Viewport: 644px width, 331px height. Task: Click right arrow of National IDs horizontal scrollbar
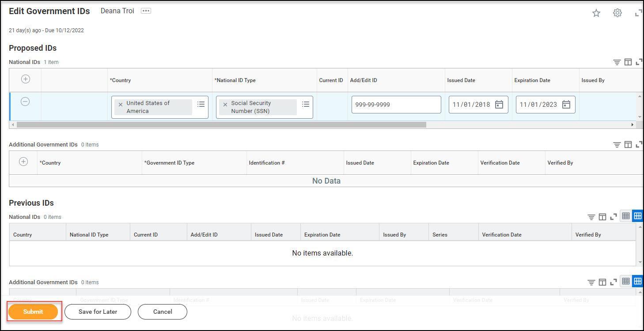pyautogui.click(x=632, y=125)
